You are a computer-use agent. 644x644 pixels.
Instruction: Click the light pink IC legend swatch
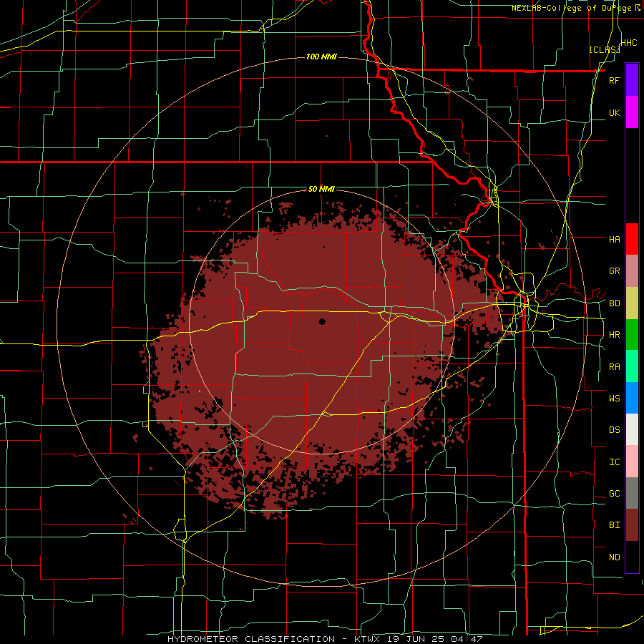(x=632, y=462)
